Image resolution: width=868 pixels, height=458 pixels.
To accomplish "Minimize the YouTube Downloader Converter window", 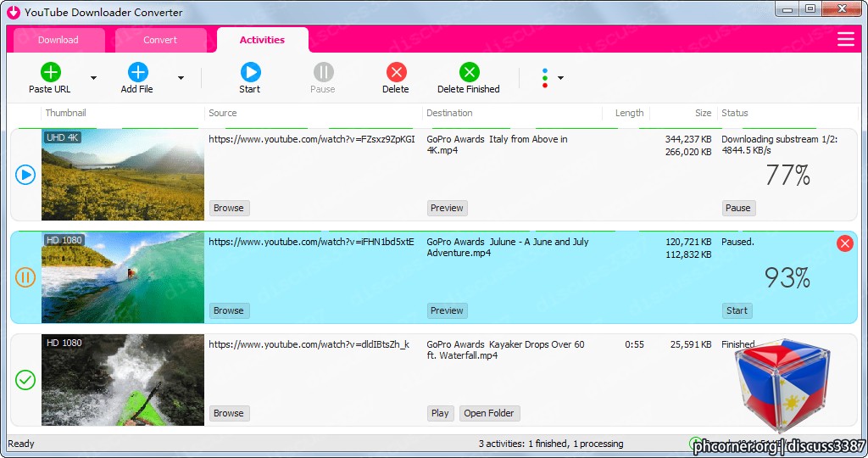I will coord(787,8).
